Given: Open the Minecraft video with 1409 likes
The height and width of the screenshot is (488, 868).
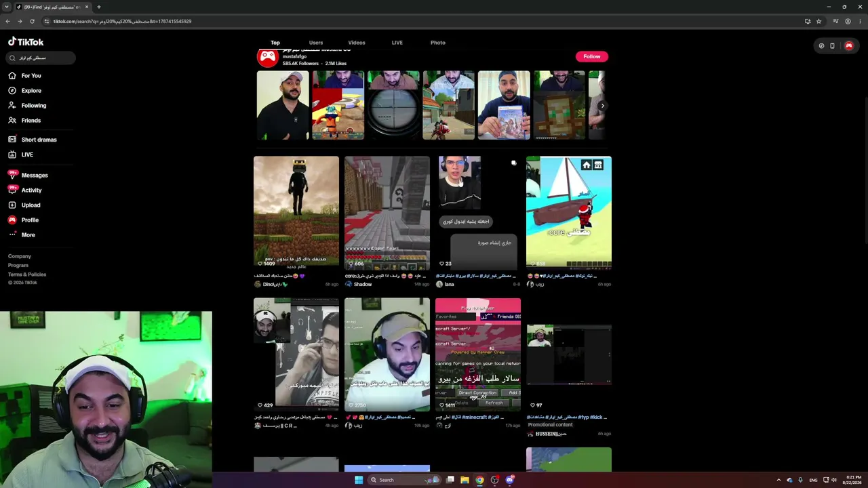Looking at the screenshot, I should point(296,213).
